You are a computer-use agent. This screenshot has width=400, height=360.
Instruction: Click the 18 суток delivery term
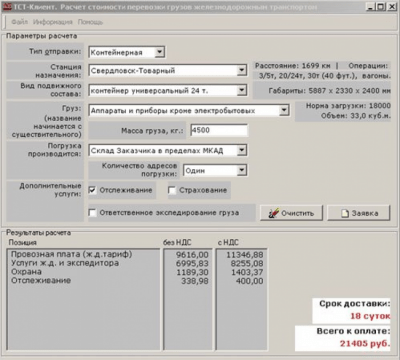click(x=370, y=316)
